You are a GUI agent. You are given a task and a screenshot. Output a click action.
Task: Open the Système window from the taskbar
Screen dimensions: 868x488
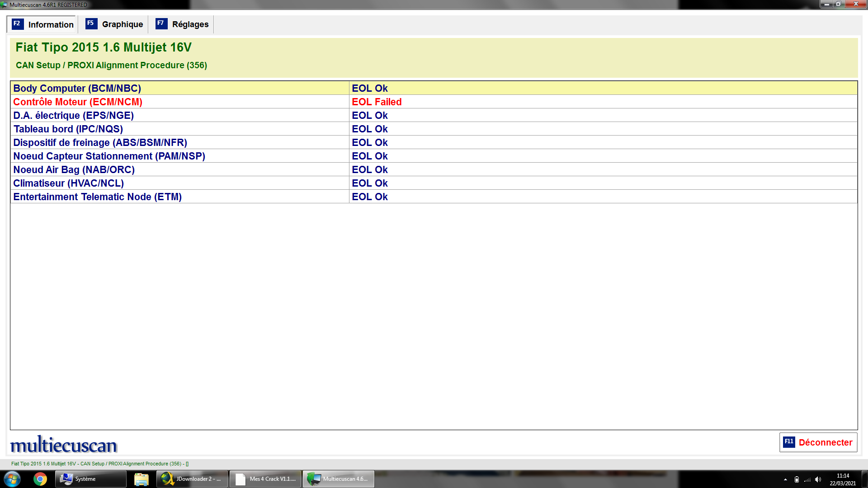90,479
